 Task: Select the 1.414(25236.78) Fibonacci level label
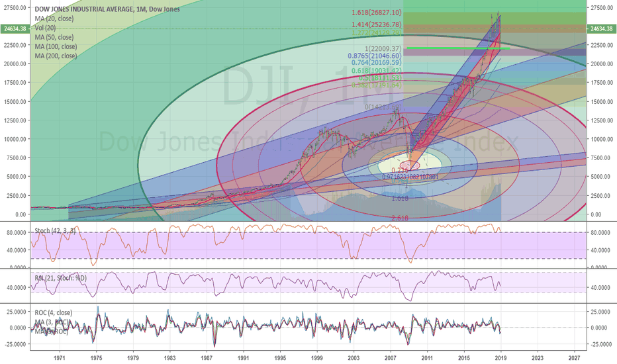tap(377, 24)
